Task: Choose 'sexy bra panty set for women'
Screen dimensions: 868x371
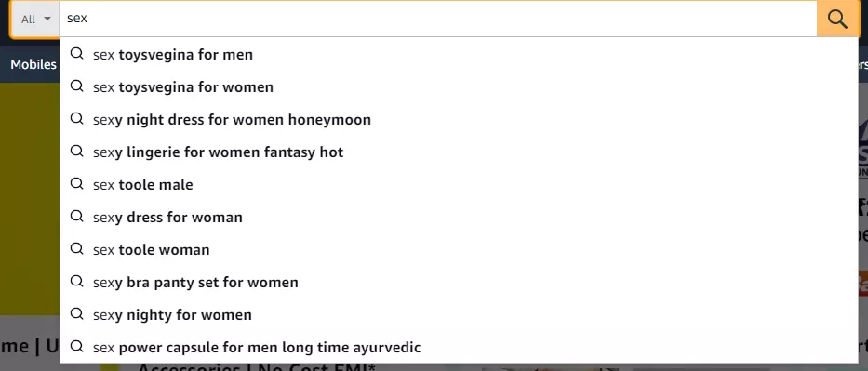Action: point(460,282)
